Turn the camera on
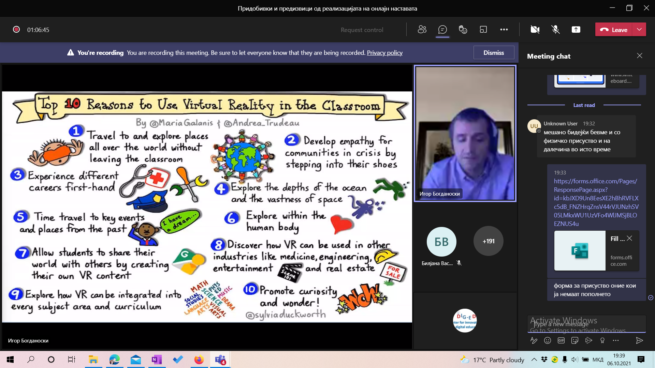Image resolution: width=655 pixels, height=368 pixels. click(535, 30)
